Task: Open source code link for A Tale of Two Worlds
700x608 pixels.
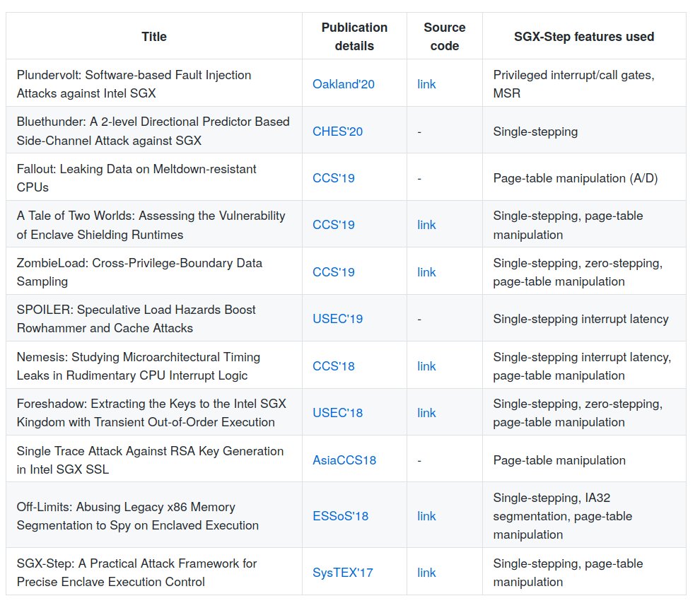Action: click(426, 225)
